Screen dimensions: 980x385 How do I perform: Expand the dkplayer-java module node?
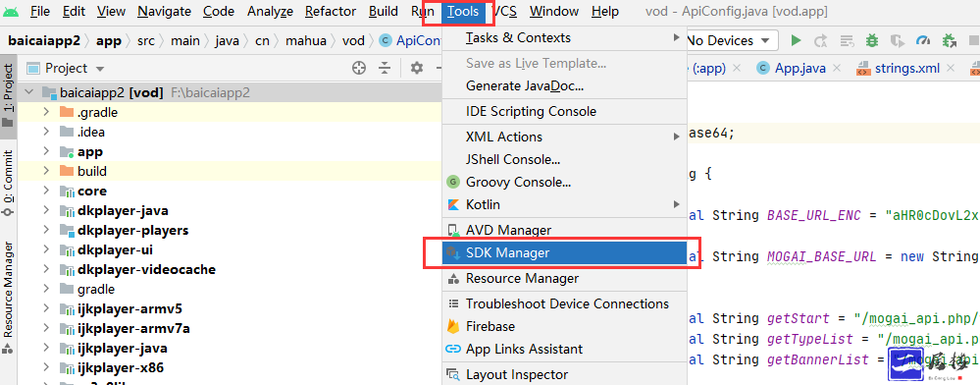pyautogui.click(x=46, y=210)
